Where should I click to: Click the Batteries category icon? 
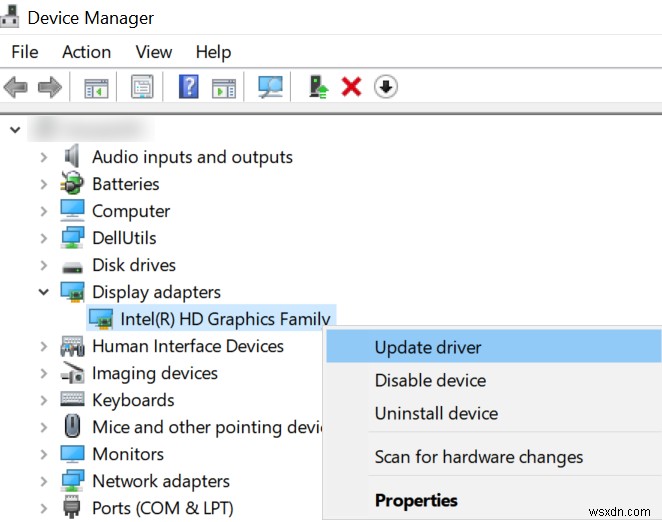point(72,183)
